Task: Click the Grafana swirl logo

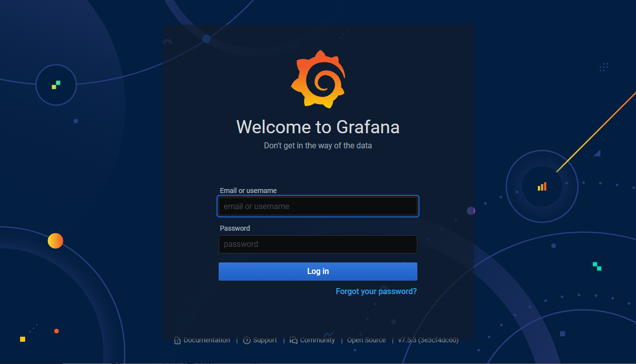Action: [x=318, y=79]
